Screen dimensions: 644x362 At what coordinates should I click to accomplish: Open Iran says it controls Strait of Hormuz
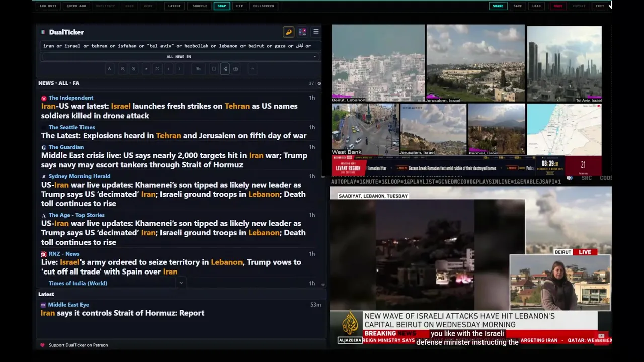point(122,313)
